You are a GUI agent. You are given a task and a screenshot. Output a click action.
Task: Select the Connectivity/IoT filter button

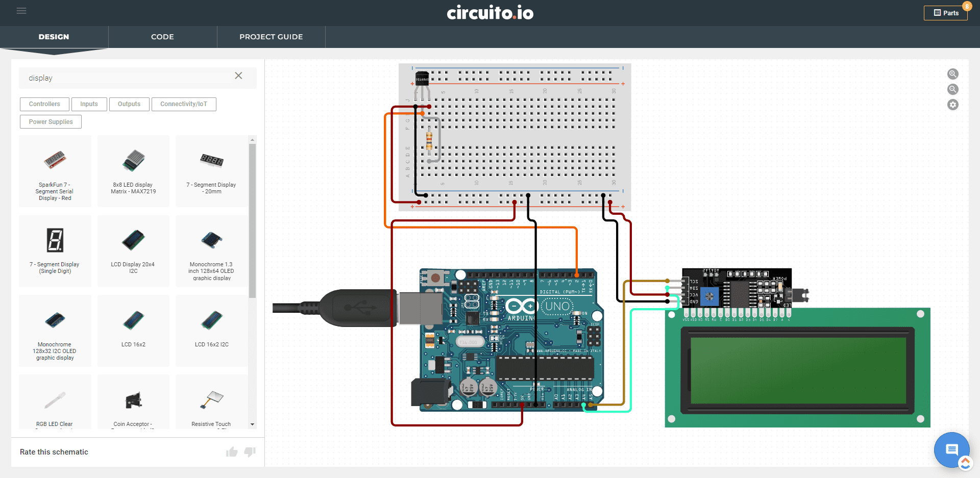click(x=184, y=104)
